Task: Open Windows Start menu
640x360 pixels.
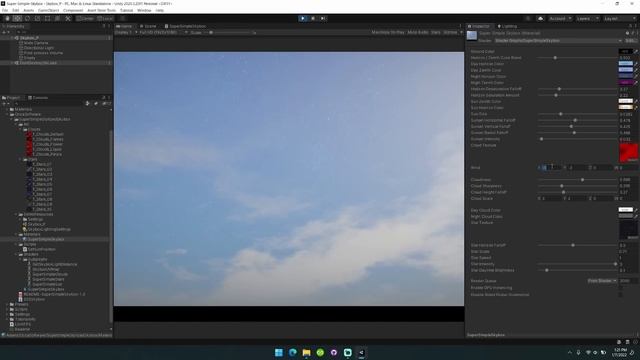Action: coord(279,353)
